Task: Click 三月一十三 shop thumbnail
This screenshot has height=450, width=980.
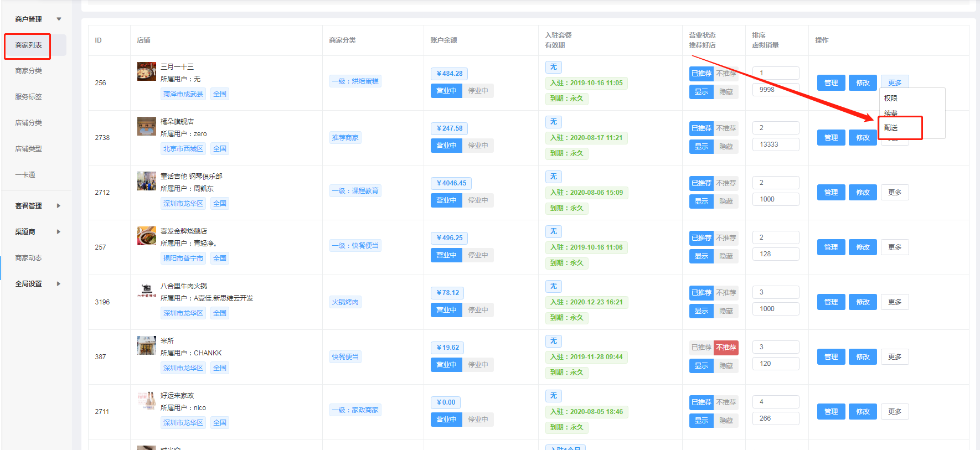Action: (x=147, y=71)
